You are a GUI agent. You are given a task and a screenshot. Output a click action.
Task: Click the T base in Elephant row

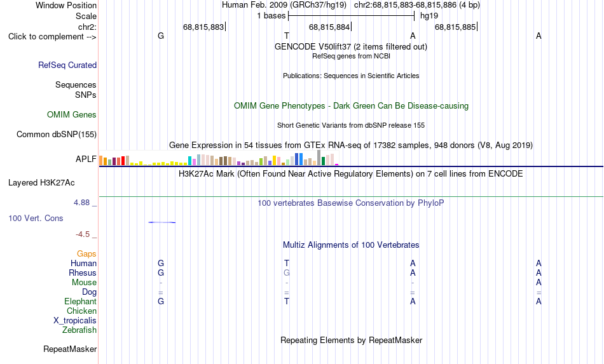[x=287, y=301]
